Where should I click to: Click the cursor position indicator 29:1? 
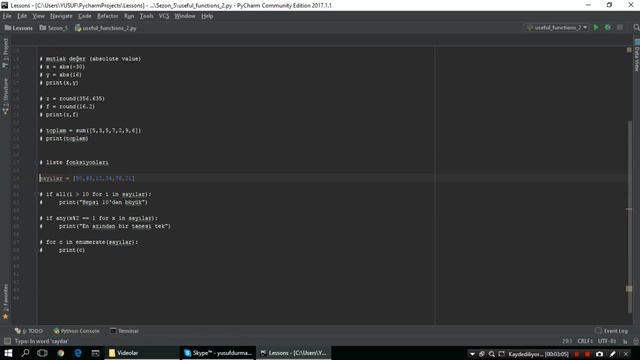(567, 341)
